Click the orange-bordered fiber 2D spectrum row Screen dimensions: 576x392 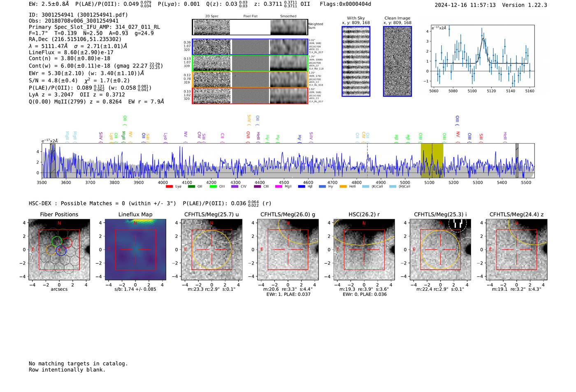250,79
